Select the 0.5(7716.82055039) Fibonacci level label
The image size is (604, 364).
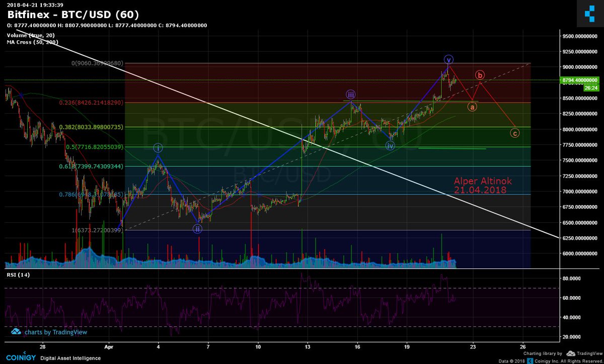click(96, 147)
